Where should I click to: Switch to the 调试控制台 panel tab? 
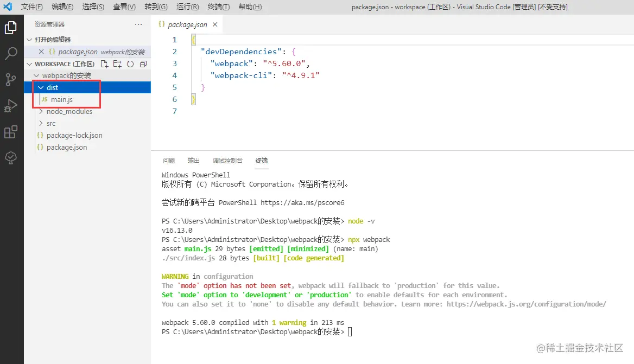227,161
